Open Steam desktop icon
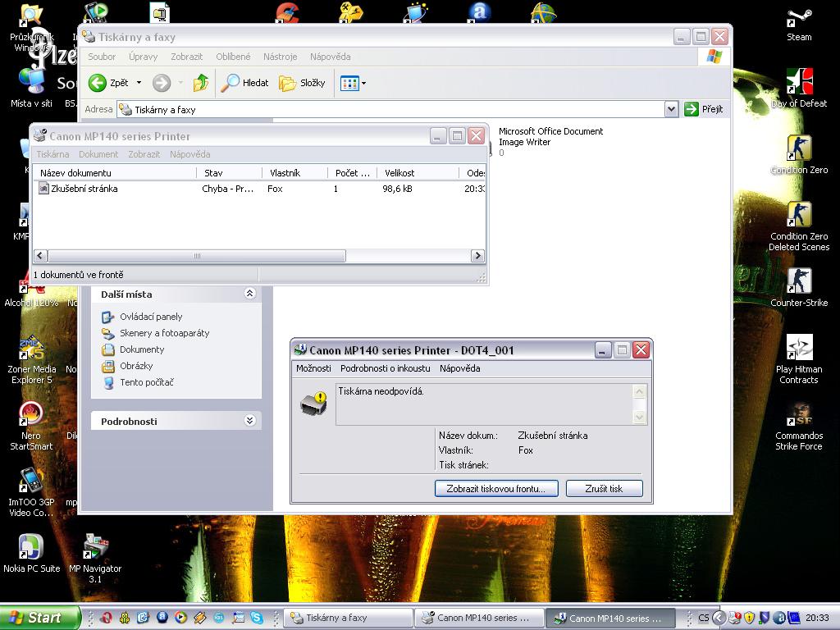840x630 pixels. coord(799,24)
